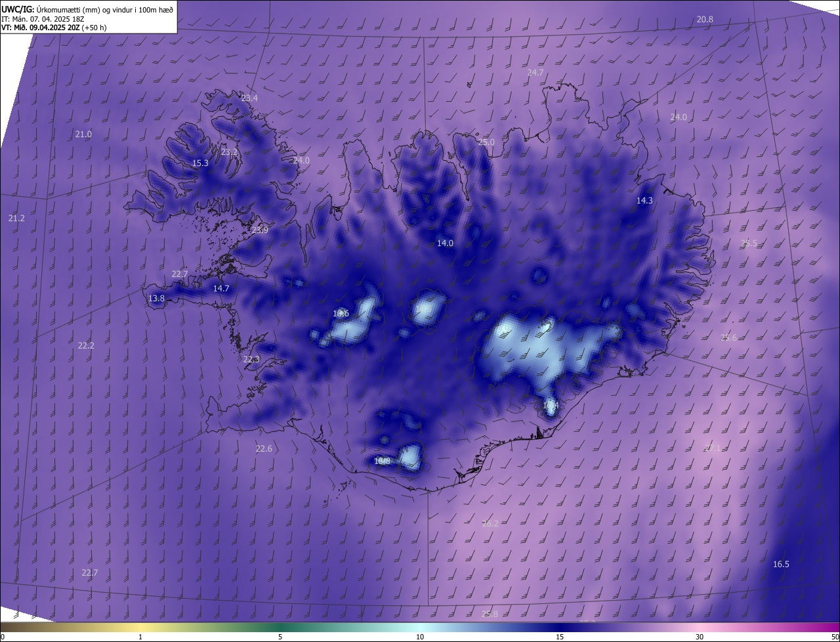Click the map value 25.5

coord(749,243)
